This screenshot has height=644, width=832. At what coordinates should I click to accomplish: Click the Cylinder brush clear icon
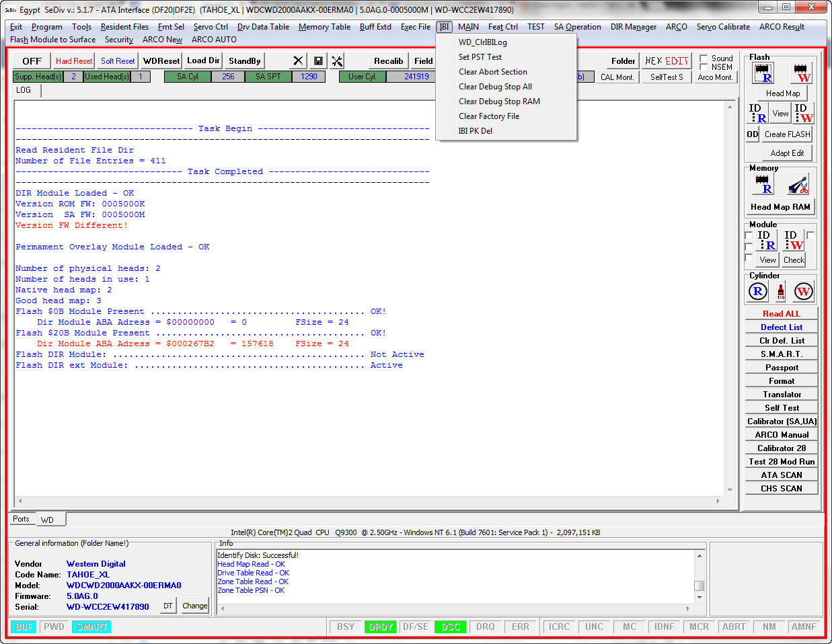tap(781, 291)
